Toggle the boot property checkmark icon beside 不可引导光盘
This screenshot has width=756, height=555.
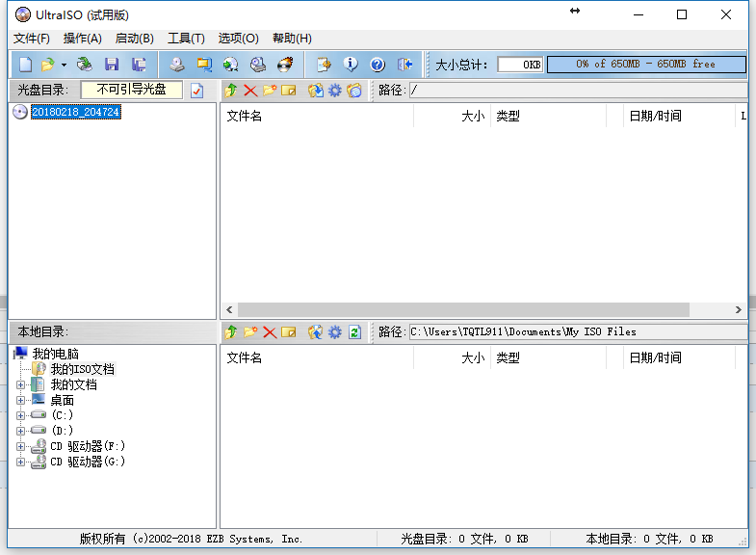pos(197,91)
